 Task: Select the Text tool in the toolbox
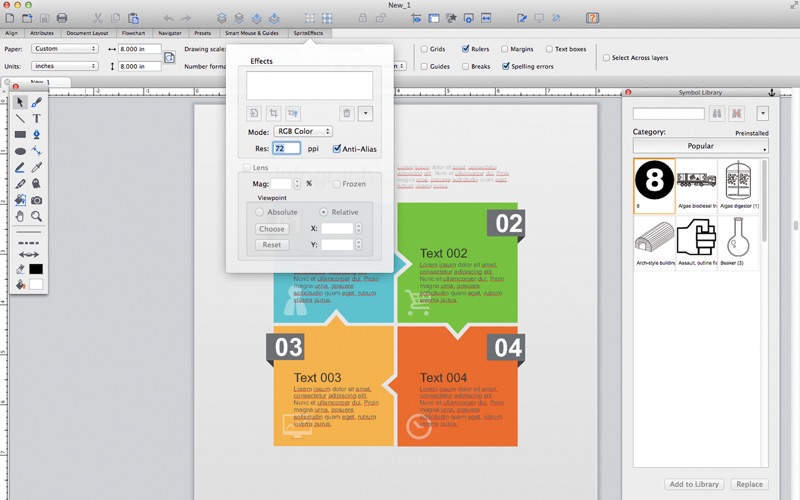point(37,118)
